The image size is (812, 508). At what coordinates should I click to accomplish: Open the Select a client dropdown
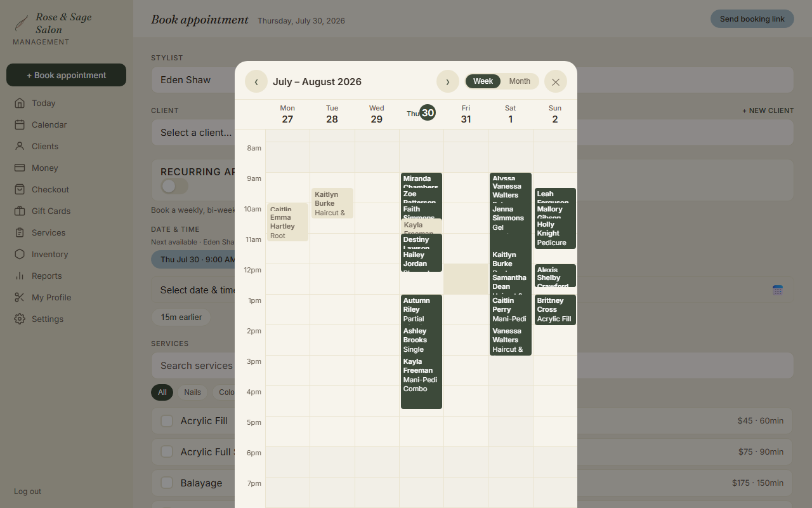point(472,133)
